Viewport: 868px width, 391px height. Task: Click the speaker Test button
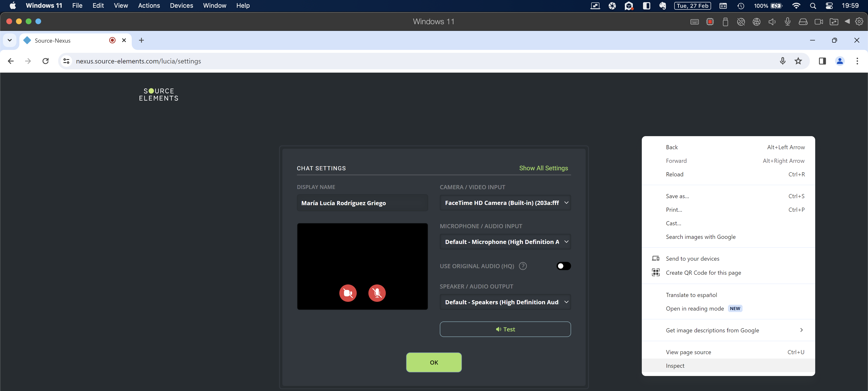point(505,329)
